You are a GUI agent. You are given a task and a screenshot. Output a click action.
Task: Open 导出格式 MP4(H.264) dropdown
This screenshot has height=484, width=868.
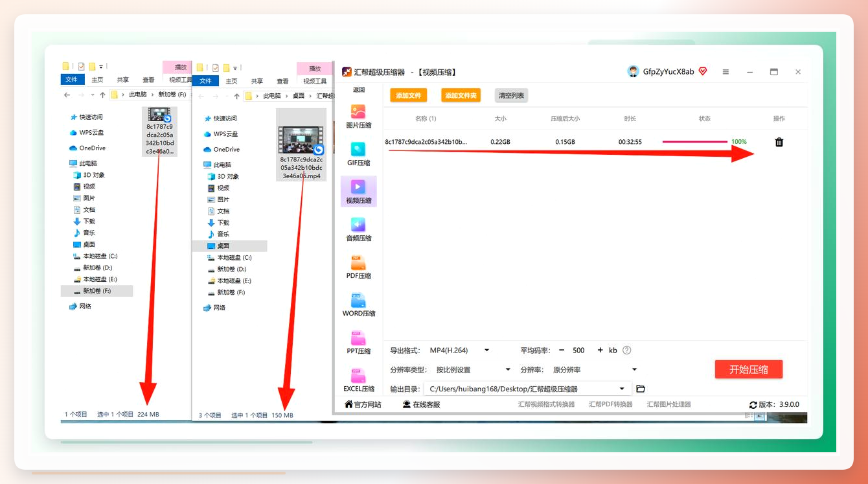coord(459,350)
